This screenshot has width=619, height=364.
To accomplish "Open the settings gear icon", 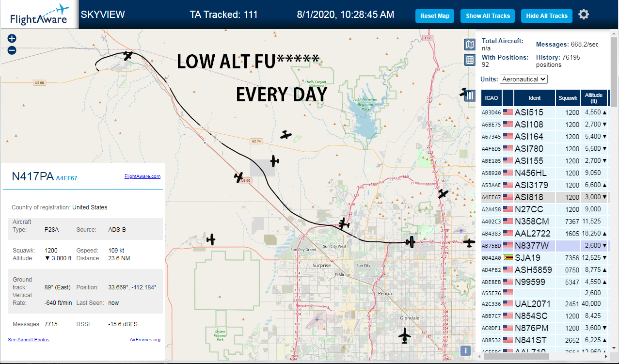I will point(584,15).
